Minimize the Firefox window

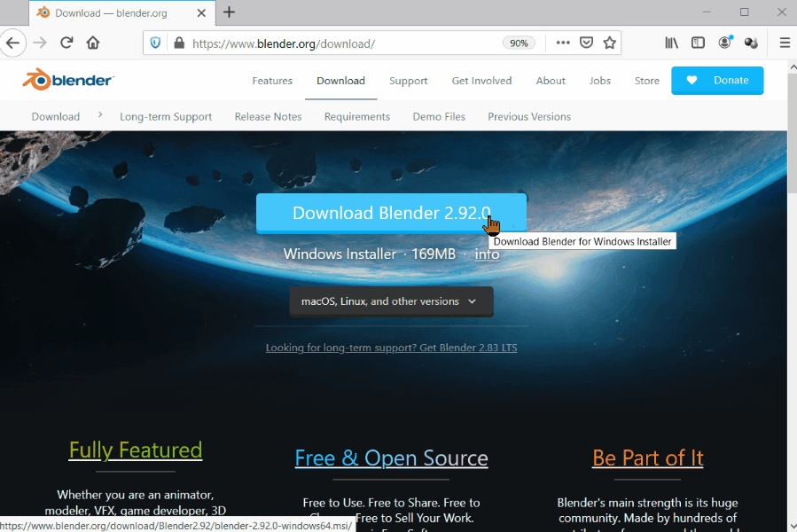707,12
